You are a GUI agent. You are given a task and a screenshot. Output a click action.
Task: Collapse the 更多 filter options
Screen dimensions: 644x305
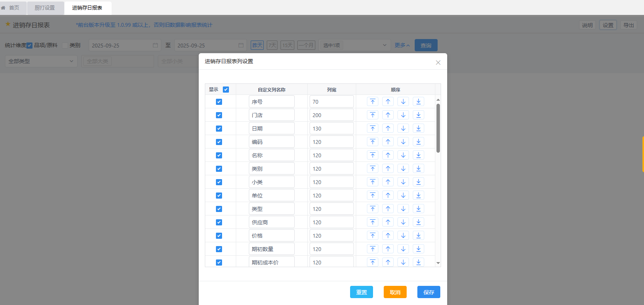pyautogui.click(x=402, y=45)
